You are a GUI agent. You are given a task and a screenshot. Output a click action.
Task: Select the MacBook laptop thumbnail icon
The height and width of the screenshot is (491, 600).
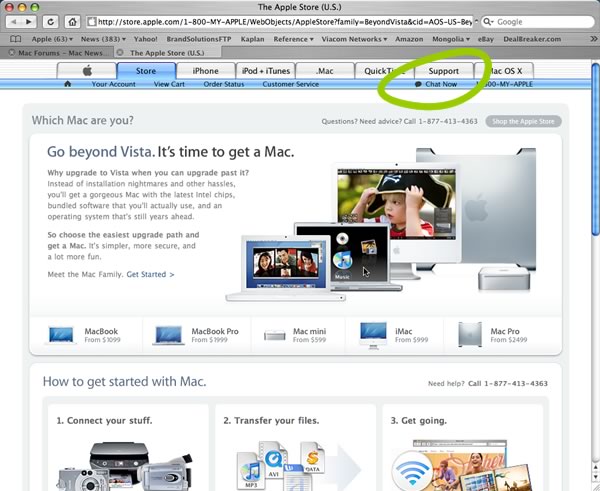pos(61,335)
